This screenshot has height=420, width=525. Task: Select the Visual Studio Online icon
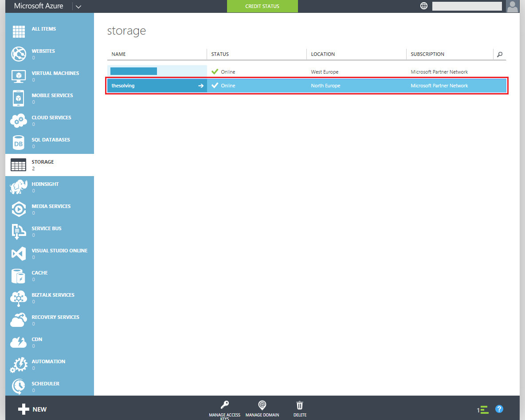coord(19,254)
